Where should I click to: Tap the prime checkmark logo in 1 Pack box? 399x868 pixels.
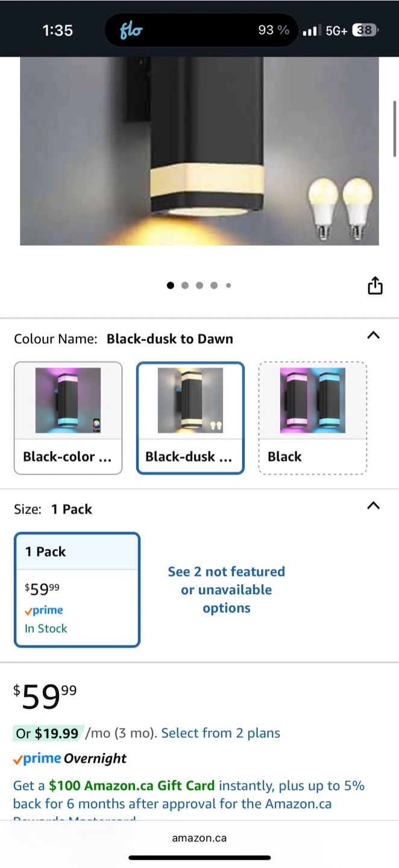point(43,610)
